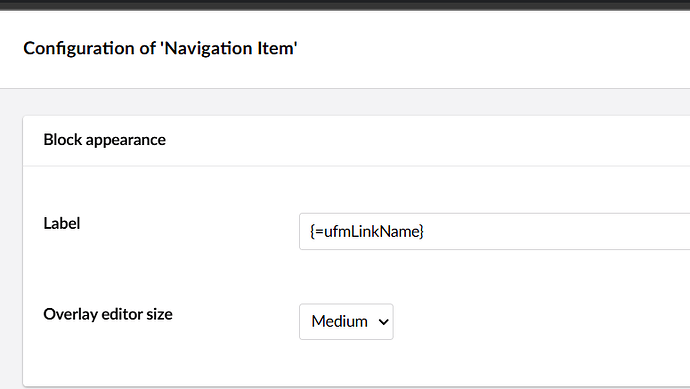690x389 pixels.
Task: Focus the field containing ufmLinkName template
Action: click(495, 231)
